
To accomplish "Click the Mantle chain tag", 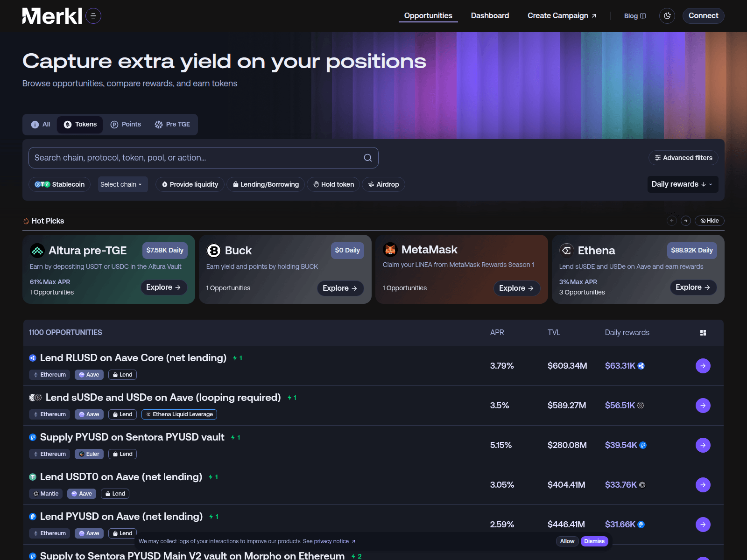I will tap(46, 494).
